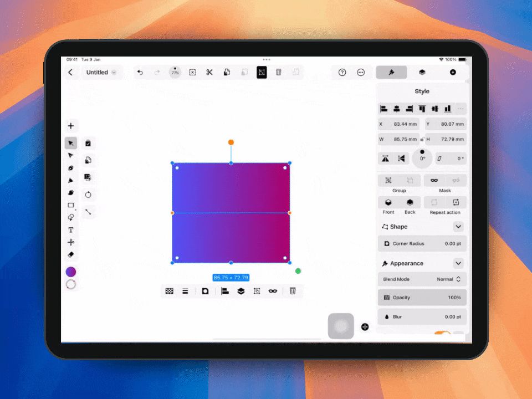The image size is (532, 399).
Task: Toggle rotate mode circular arrow icon
Action: click(x=88, y=195)
